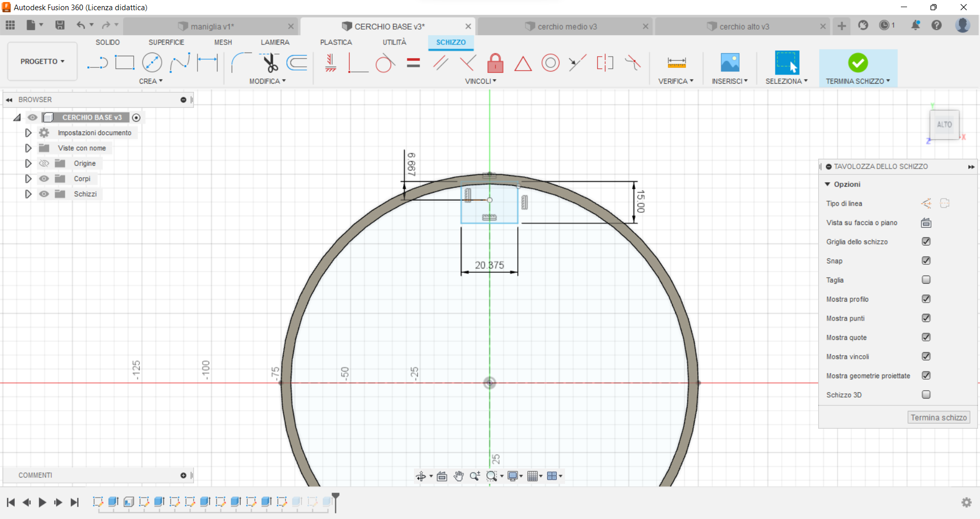The height and width of the screenshot is (519, 980).
Task: Click the Termina schizzo button in the palette
Action: point(938,417)
